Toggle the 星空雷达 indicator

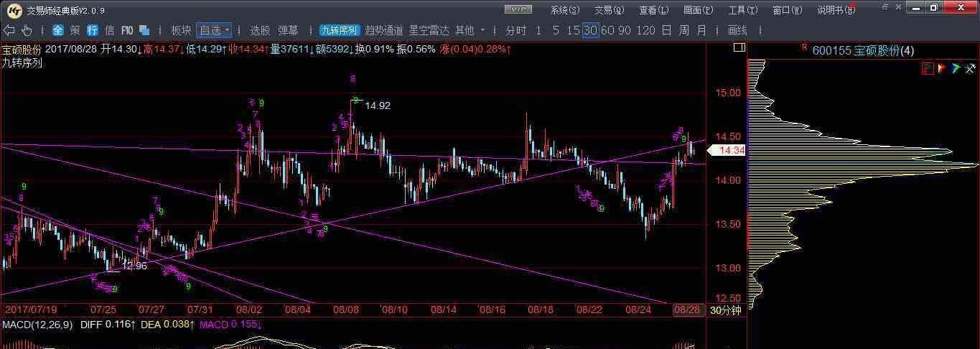point(429,30)
